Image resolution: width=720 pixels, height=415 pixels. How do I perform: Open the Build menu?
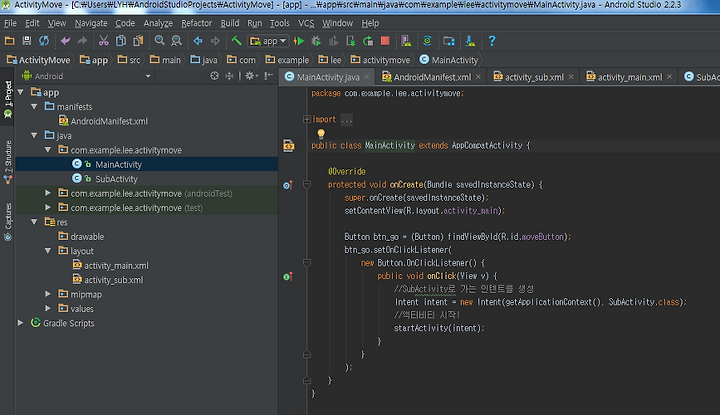click(230, 23)
